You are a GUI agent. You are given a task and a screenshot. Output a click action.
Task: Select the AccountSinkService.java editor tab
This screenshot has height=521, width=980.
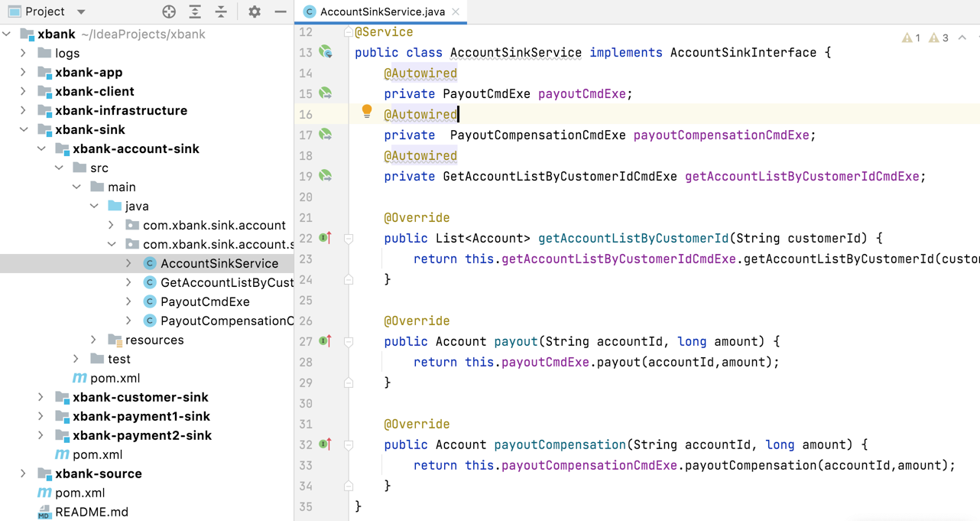tap(381, 11)
